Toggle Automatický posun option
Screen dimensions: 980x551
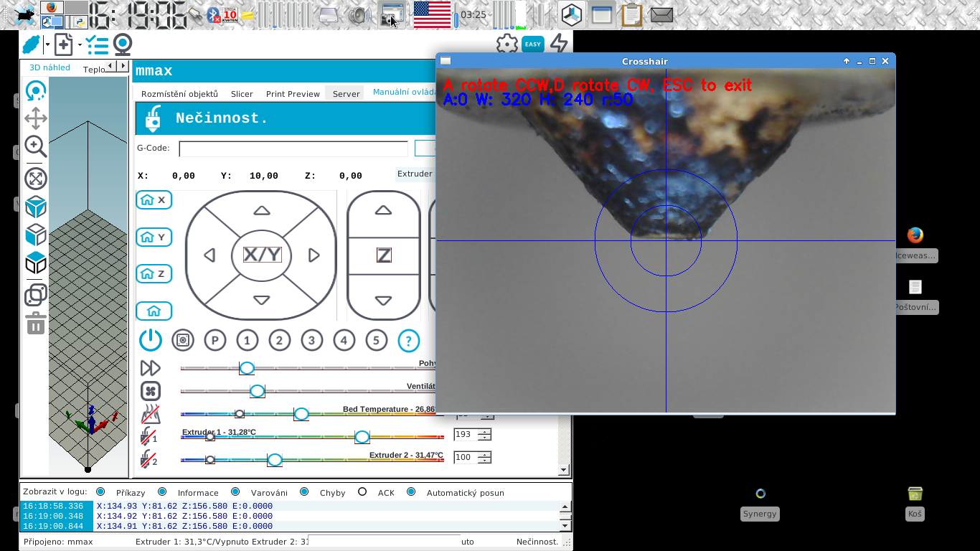click(x=411, y=492)
